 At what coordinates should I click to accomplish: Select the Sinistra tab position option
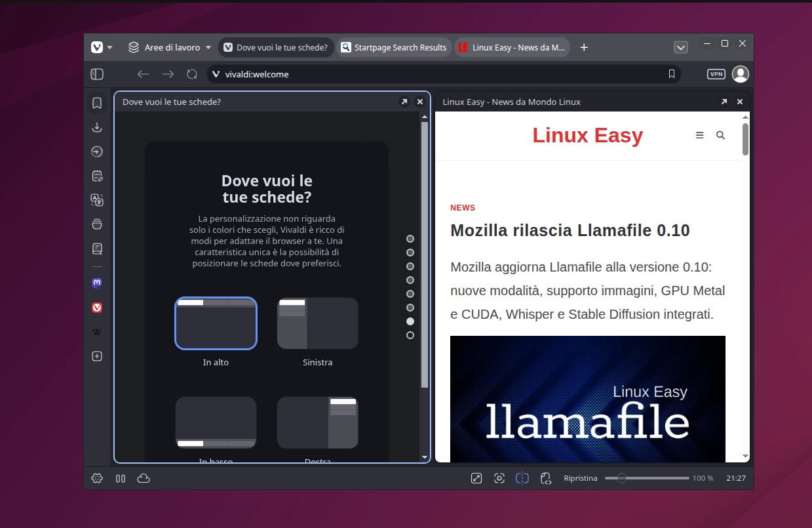coord(317,323)
